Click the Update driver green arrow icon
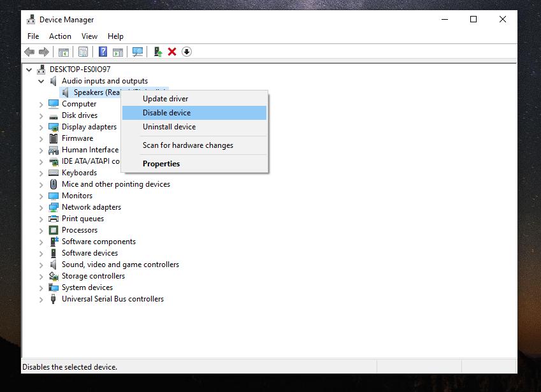 (158, 52)
